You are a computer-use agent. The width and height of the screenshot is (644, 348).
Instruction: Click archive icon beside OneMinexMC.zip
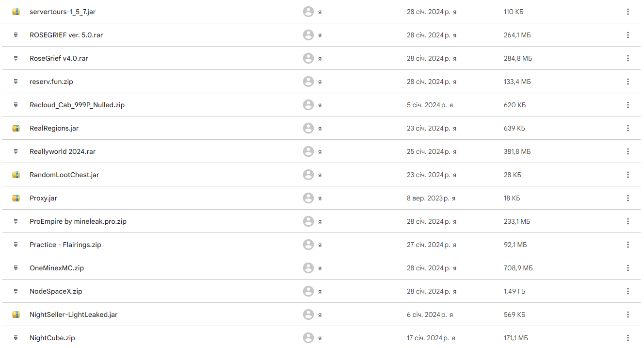click(16, 268)
